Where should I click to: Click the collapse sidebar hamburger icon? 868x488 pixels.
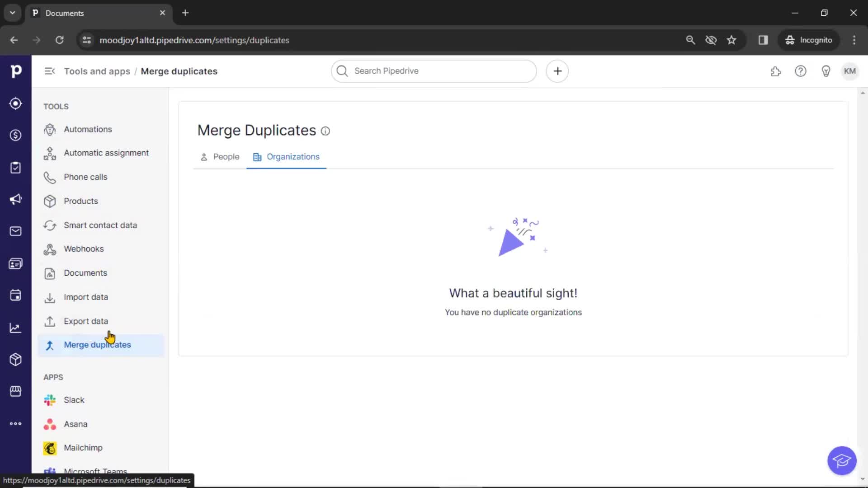coord(50,71)
